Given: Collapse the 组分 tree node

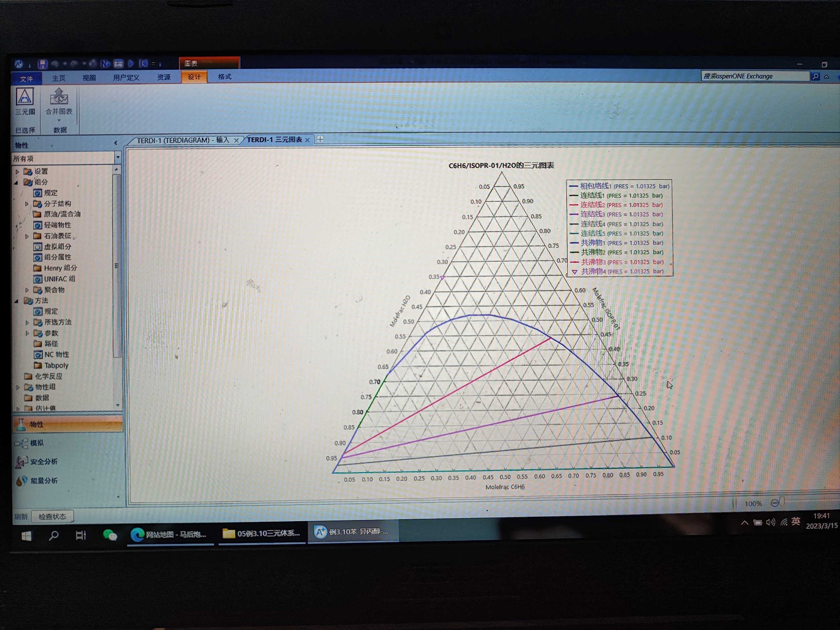Looking at the screenshot, I should [x=16, y=183].
